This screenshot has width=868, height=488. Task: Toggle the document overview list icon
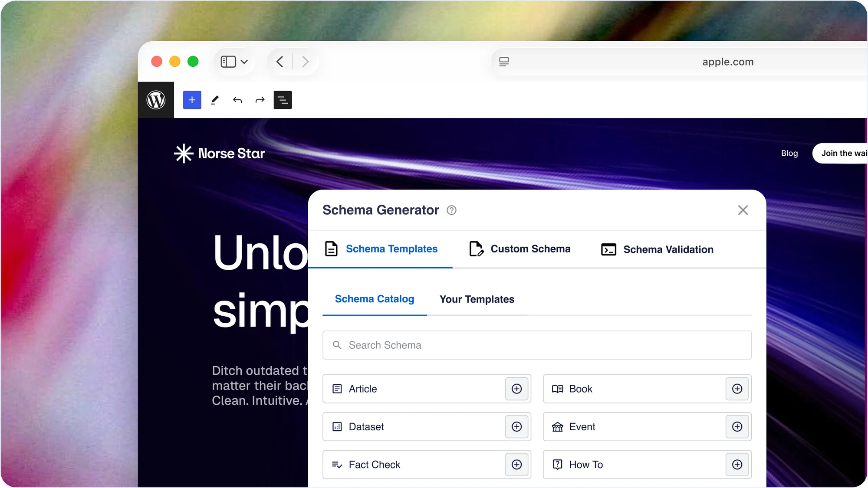(x=283, y=100)
